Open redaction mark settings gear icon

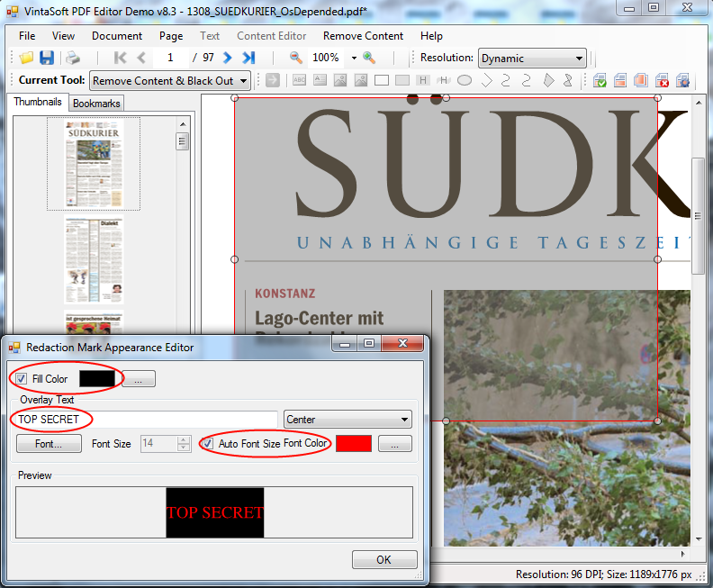click(682, 80)
